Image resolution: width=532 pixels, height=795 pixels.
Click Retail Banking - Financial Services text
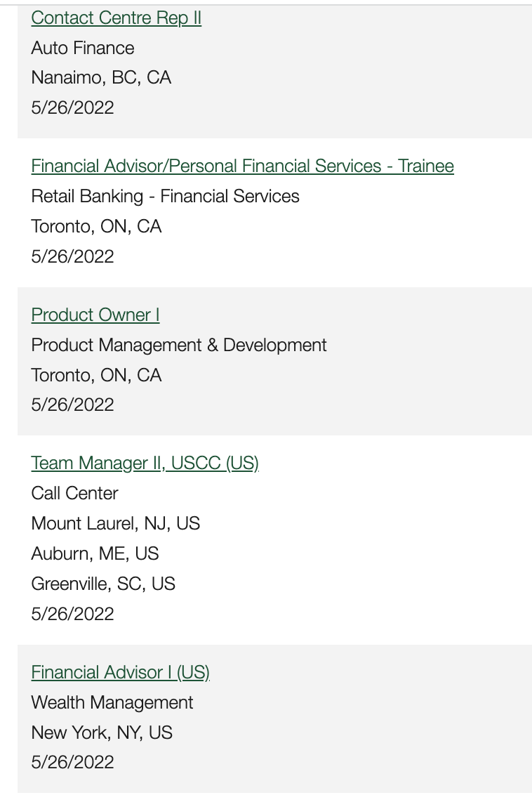pyautogui.click(x=165, y=196)
